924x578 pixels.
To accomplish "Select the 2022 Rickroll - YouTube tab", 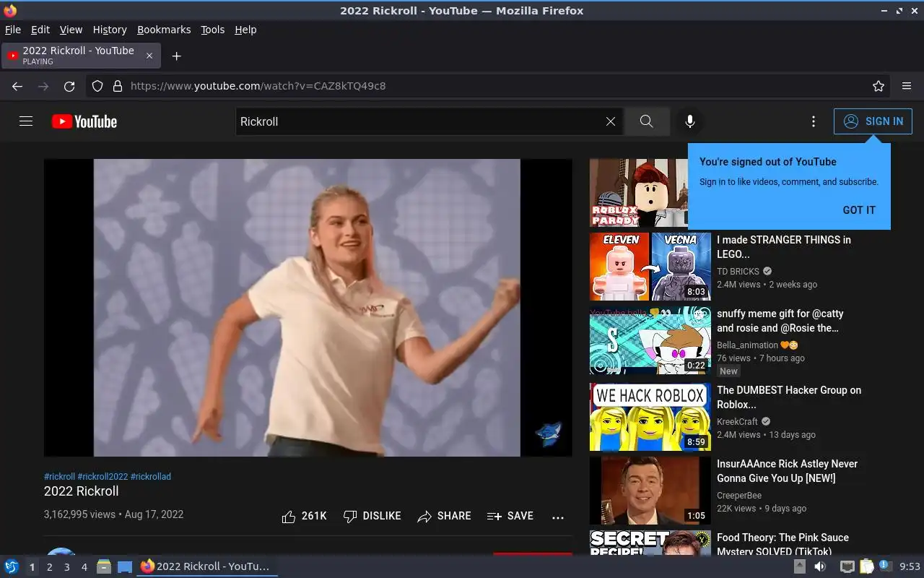I will point(81,56).
